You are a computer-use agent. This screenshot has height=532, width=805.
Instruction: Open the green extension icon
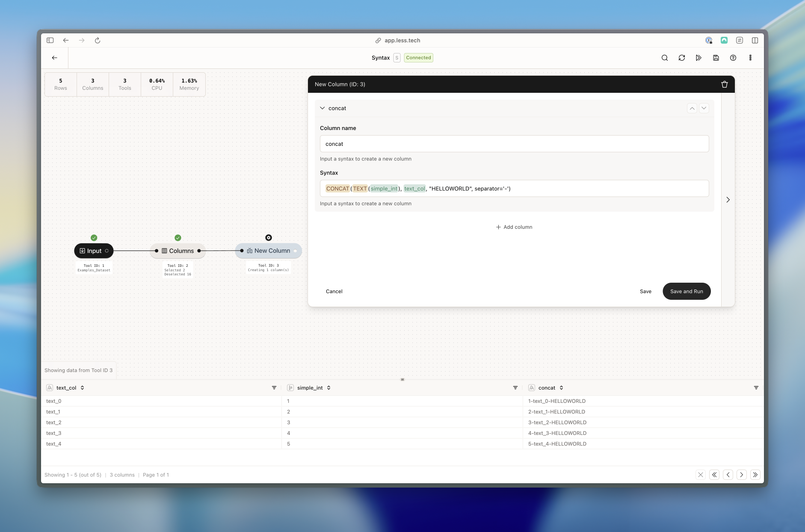pos(724,40)
